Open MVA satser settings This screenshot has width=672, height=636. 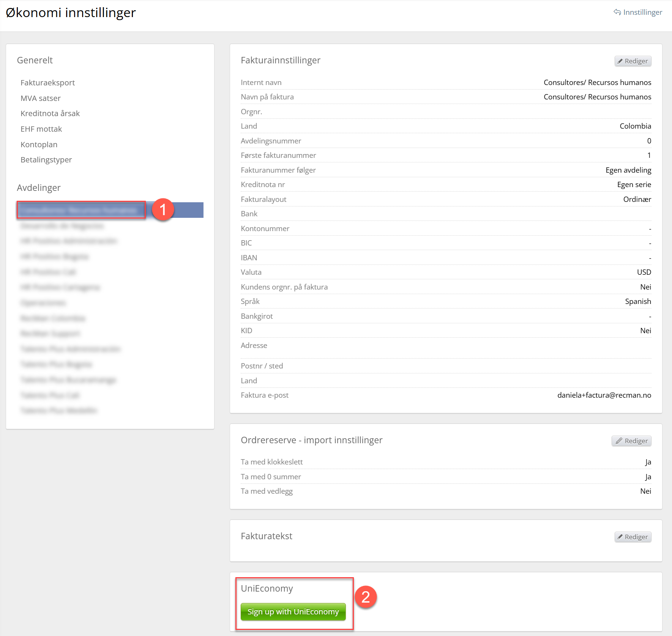pyautogui.click(x=41, y=98)
